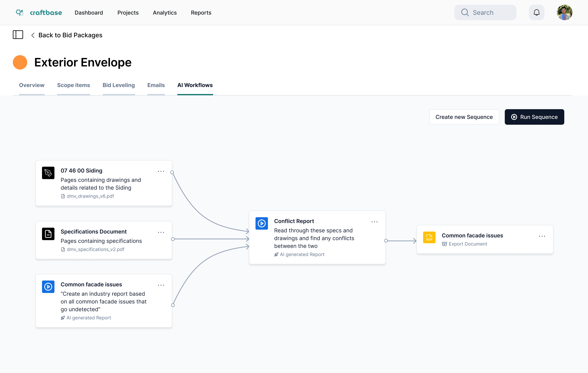
Task: Click the pen tool icon on Siding card
Action: [x=48, y=173]
